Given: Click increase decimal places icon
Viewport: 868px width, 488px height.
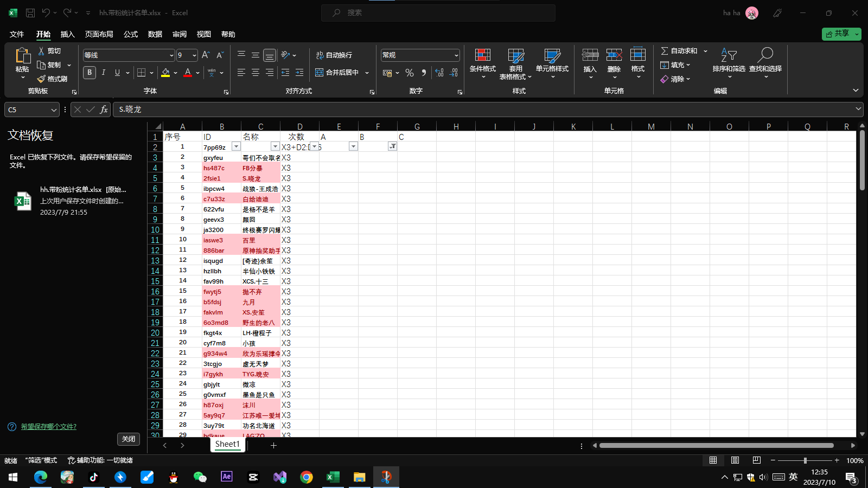Looking at the screenshot, I should pos(439,73).
